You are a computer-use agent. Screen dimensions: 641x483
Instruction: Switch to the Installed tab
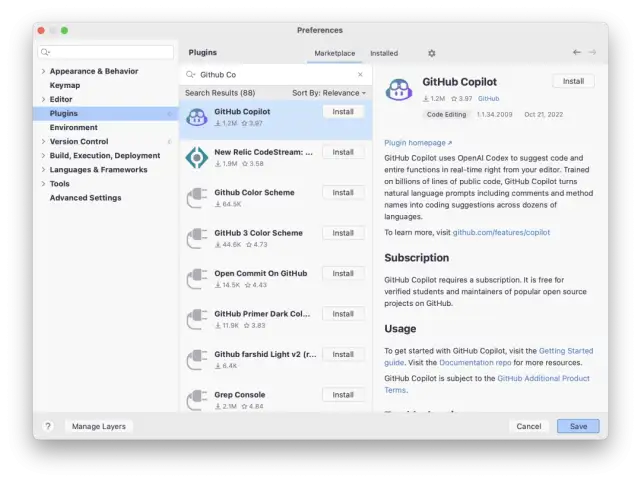pos(384,53)
